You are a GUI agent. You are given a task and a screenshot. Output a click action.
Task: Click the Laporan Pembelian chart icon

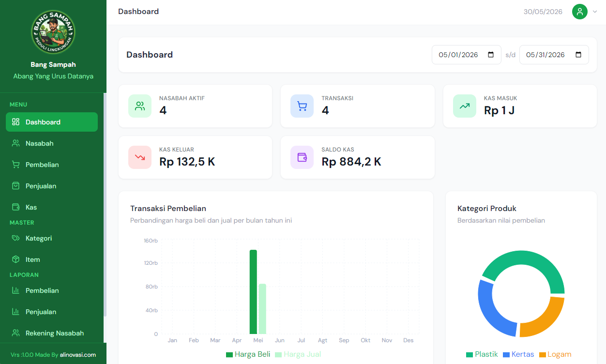[x=15, y=290]
